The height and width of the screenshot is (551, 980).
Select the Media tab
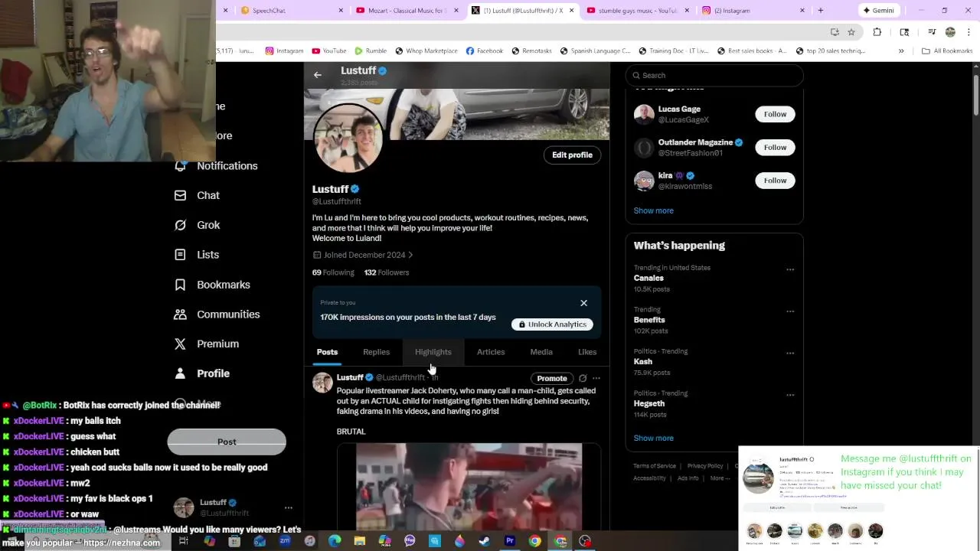tap(541, 352)
